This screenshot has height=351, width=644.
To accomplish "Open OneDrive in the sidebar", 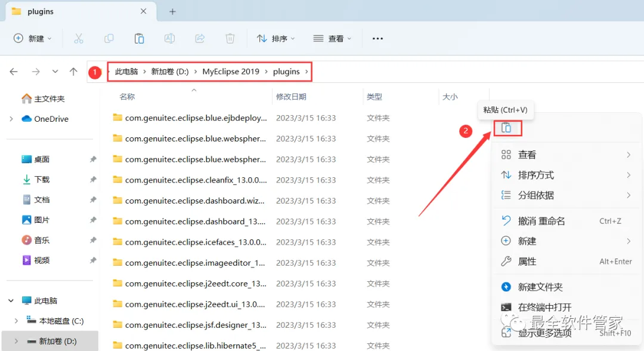I will 45,119.
